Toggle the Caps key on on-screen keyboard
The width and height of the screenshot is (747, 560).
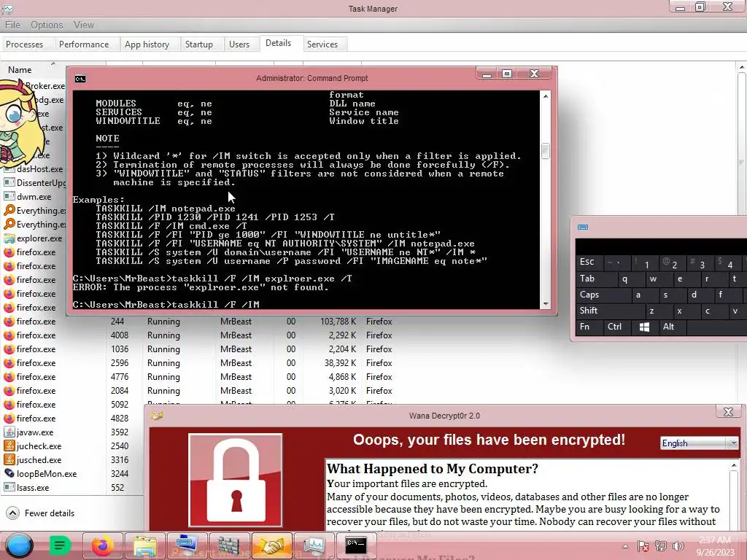tap(603, 295)
